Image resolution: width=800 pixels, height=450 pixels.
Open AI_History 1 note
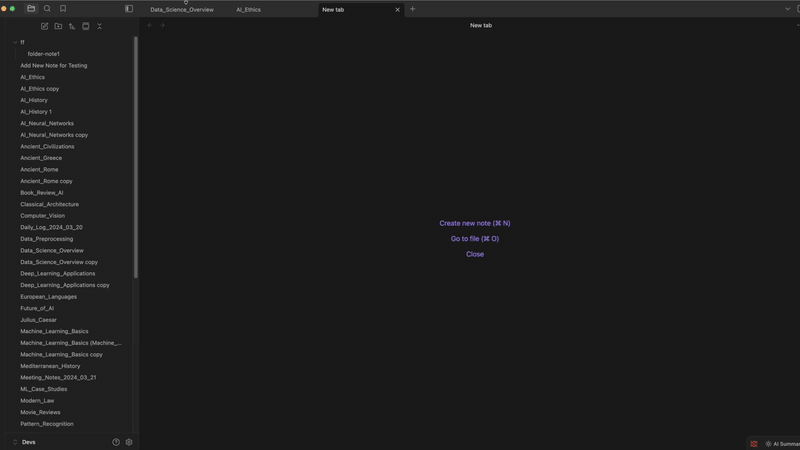pyautogui.click(x=36, y=112)
